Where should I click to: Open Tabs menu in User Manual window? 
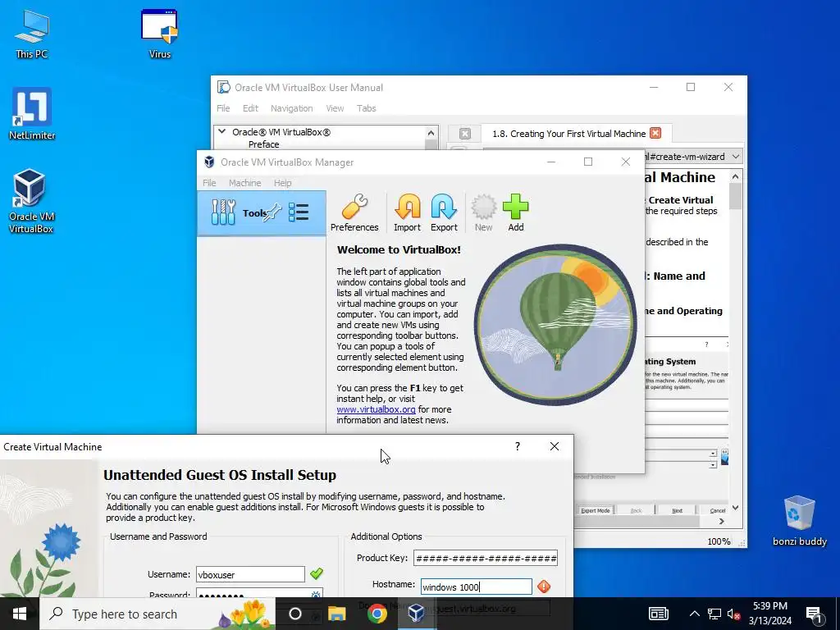pos(367,108)
